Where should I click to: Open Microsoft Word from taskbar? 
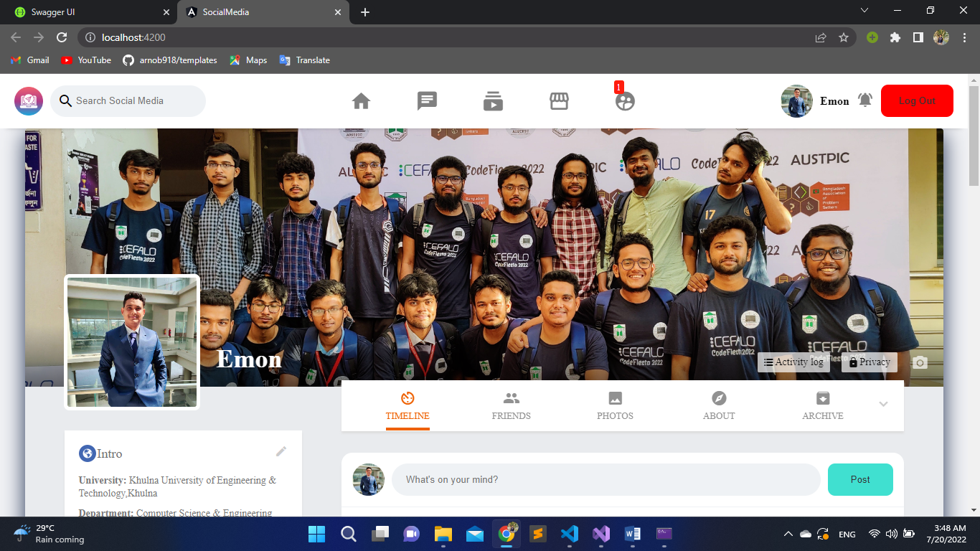633,534
